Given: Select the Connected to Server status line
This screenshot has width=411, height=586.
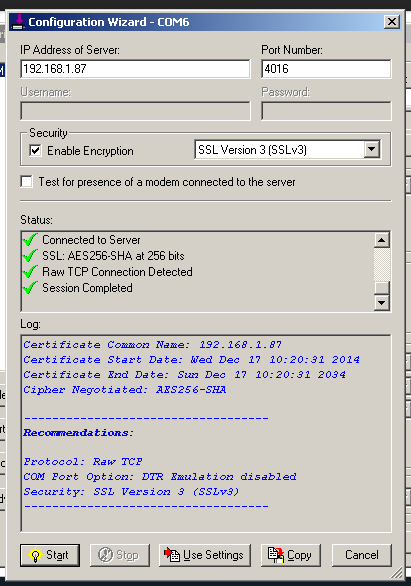Looking at the screenshot, I should click(x=91, y=240).
